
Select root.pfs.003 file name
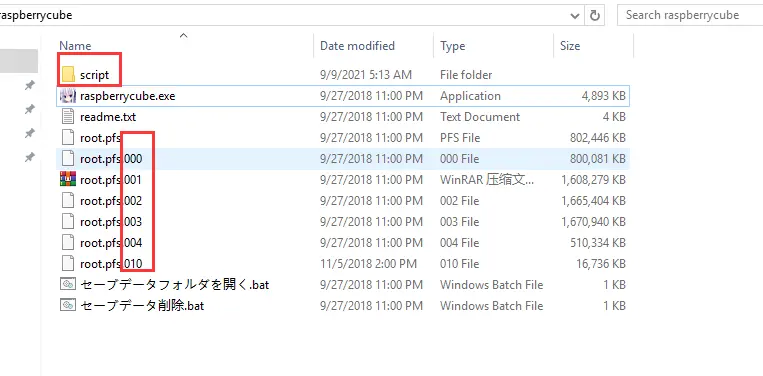point(111,222)
